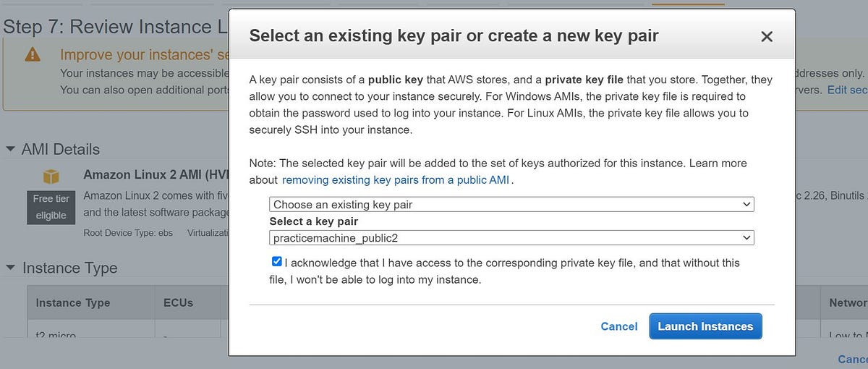Viewport: 868px width, 369px height.
Task: Open the removing existing key pairs link
Action: tap(396, 179)
